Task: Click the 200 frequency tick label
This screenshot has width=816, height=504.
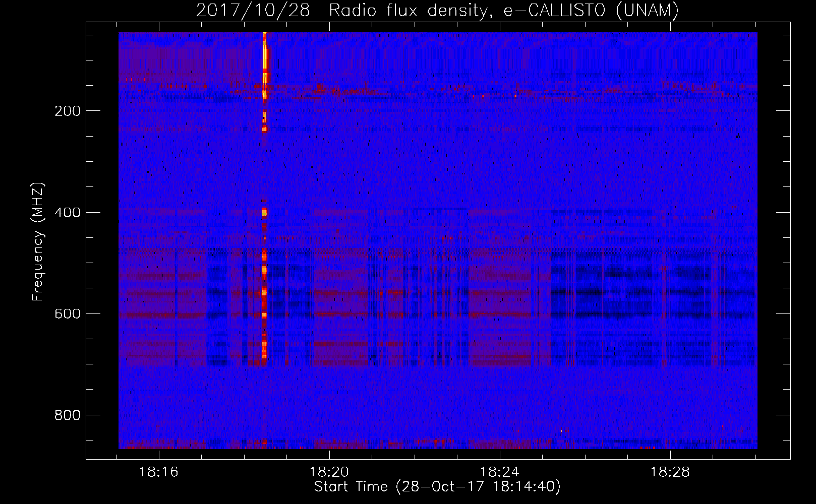Action: point(67,111)
